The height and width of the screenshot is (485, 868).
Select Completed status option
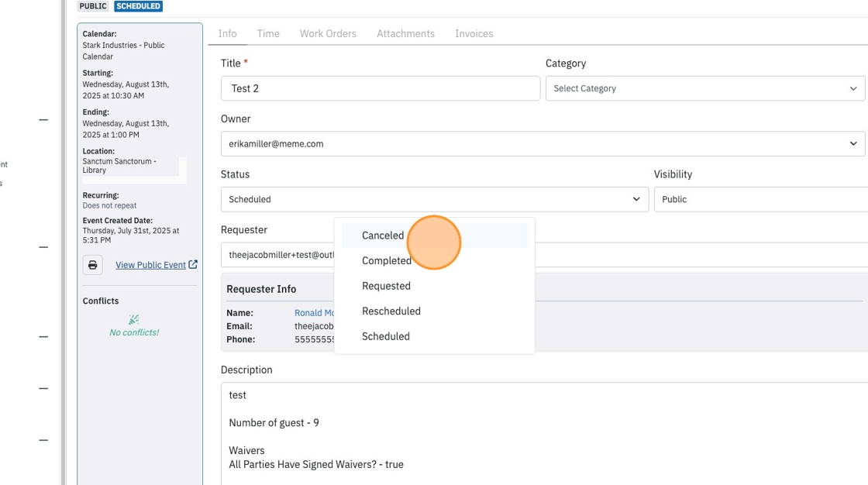435,261
